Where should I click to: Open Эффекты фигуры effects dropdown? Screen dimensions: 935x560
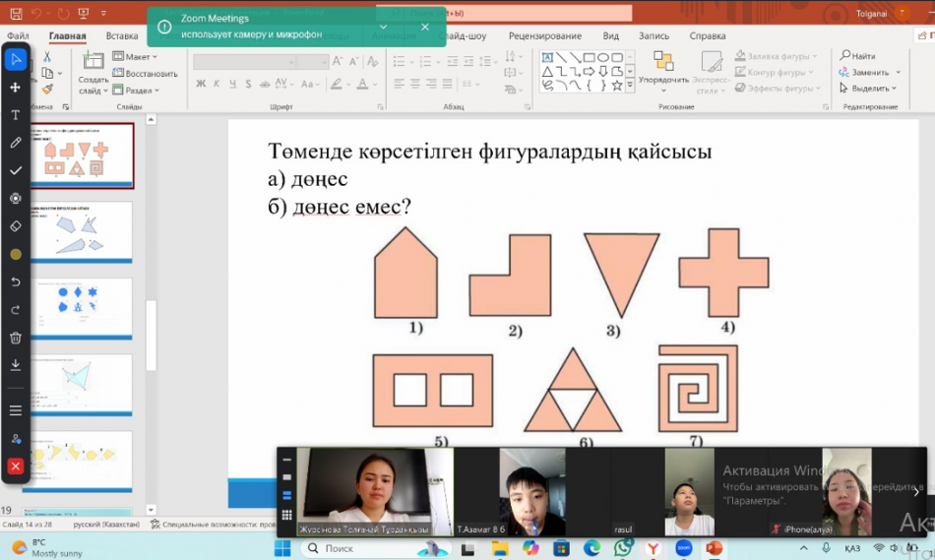pos(778,89)
